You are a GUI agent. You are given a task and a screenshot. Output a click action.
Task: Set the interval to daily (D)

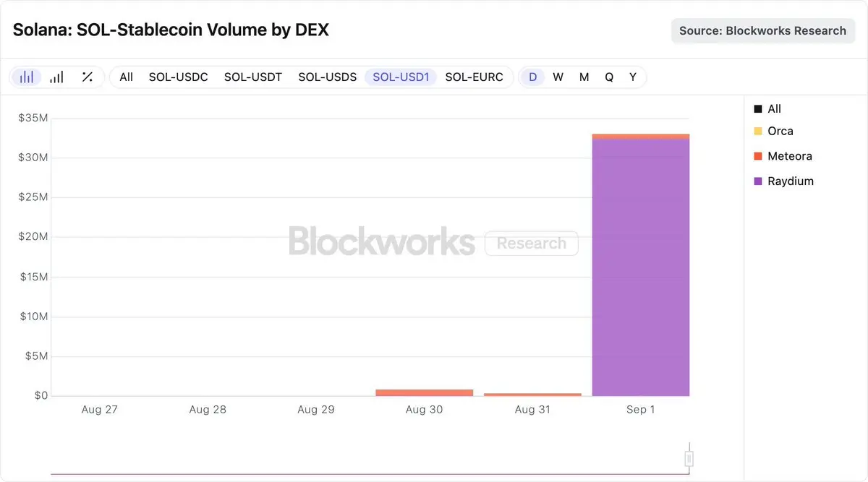(533, 77)
